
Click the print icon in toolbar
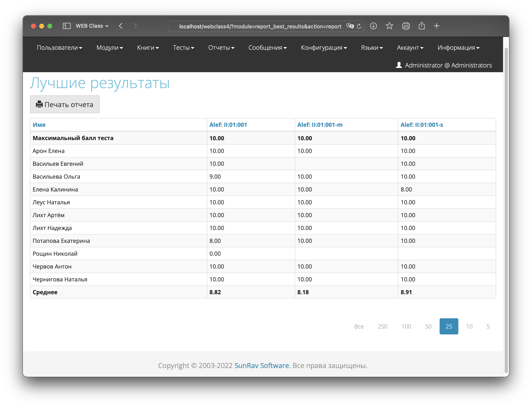coord(406,26)
